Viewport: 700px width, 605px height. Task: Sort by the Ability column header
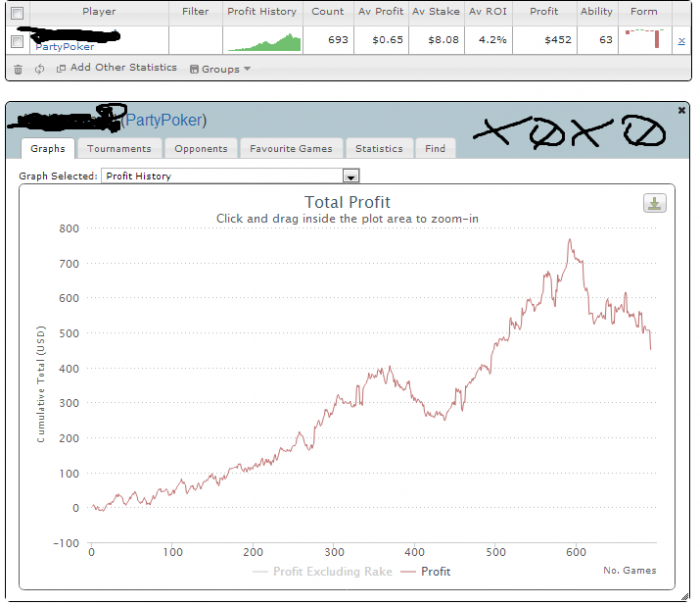coord(596,12)
